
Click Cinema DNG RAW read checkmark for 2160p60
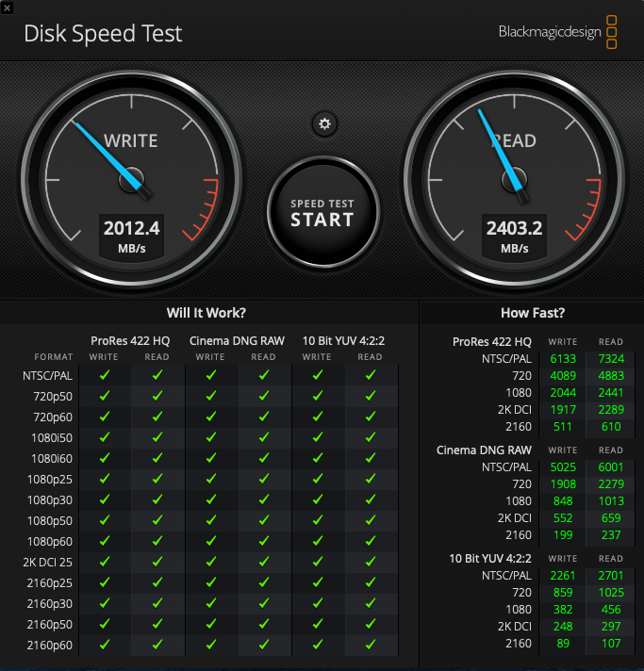coord(264,644)
